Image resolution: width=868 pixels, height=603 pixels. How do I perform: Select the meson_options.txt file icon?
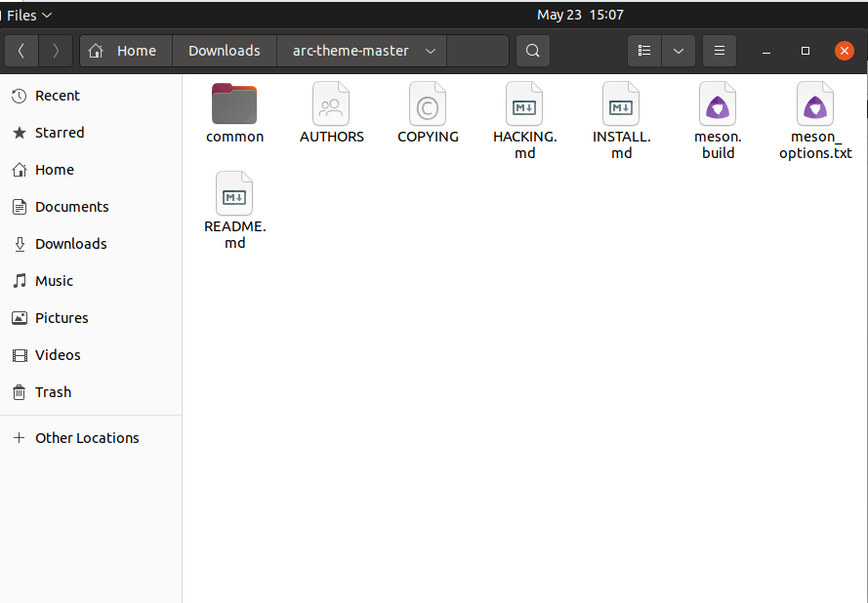coord(815,103)
